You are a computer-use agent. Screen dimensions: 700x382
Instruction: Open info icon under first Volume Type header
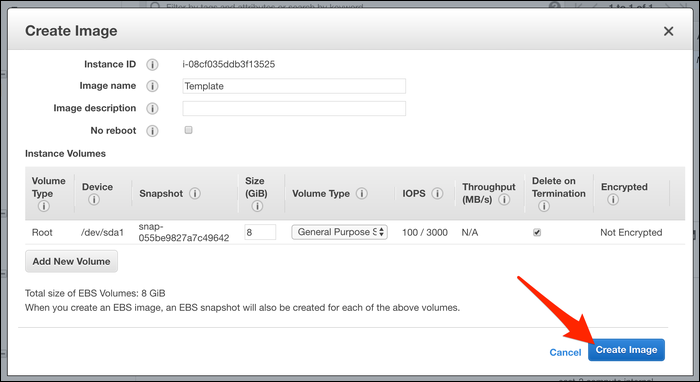(x=44, y=206)
